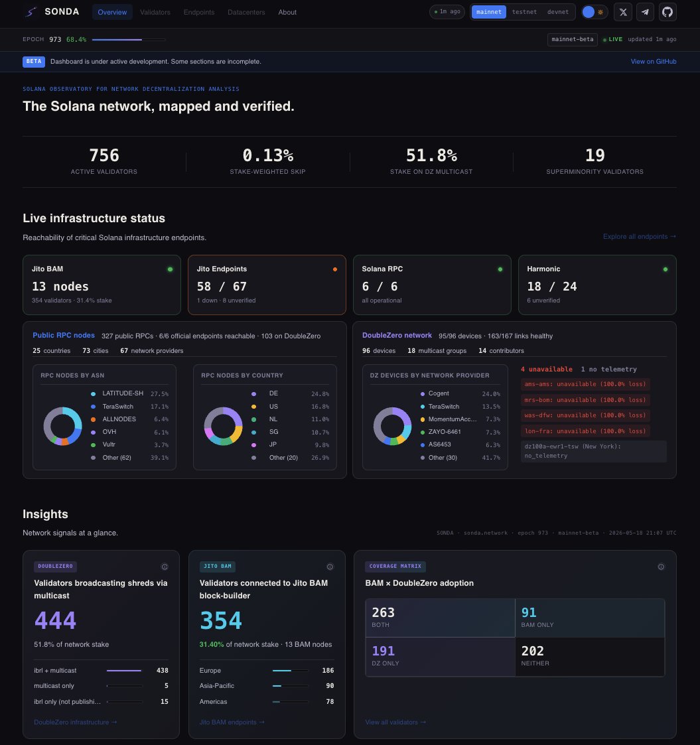Switch network to testnet

pos(524,12)
